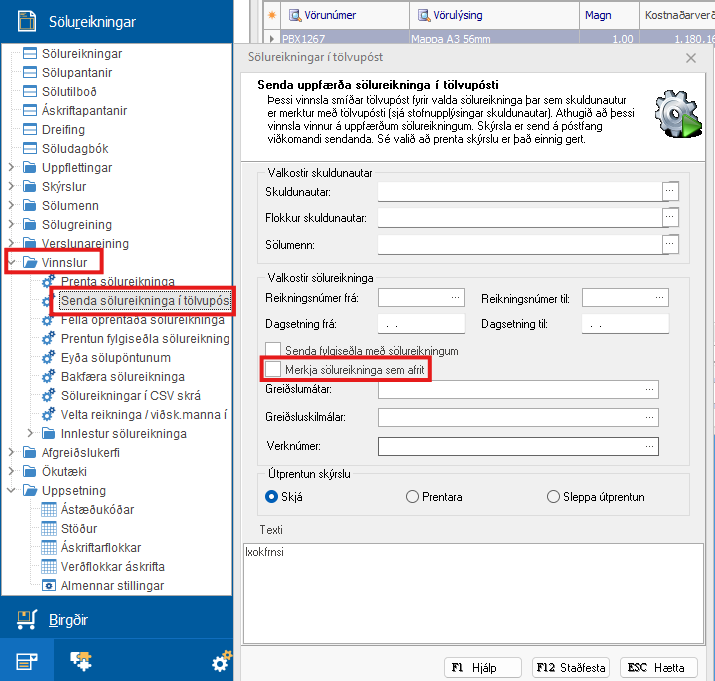Viewport: 715px width, 681px height.
Task: Open the Birgðir module cart icon
Action: tap(27, 620)
